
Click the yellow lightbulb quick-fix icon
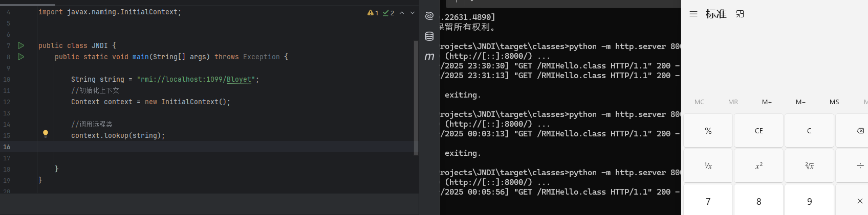pyautogui.click(x=46, y=134)
